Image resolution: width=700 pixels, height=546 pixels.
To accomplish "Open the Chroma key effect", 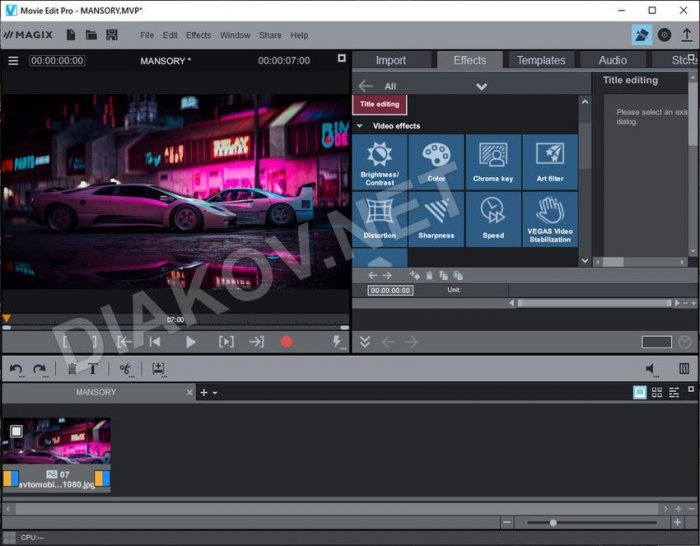I will pyautogui.click(x=493, y=162).
